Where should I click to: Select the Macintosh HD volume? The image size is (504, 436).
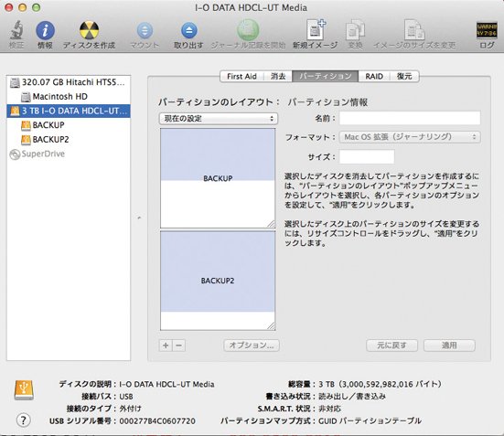(x=69, y=96)
